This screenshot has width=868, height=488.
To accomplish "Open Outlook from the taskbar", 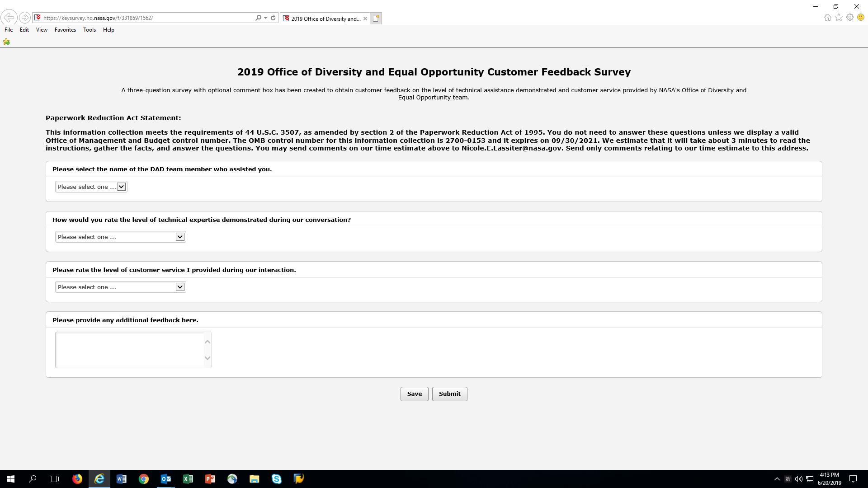I will pyautogui.click(x=166, y=479).
